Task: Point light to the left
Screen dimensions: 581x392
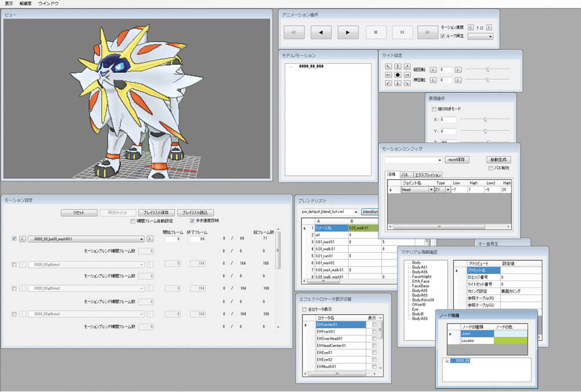Action: [388, 75]
